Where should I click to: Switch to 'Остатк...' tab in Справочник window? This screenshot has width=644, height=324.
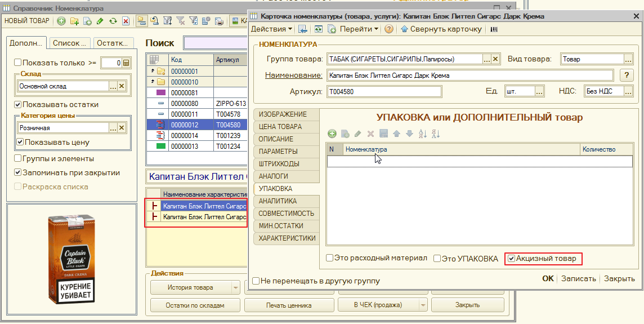113,43
